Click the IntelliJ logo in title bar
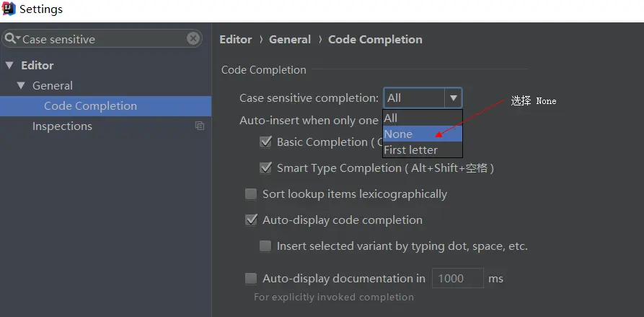The height and width of the screenshot is (317, 644). click(x=9, y=9)
